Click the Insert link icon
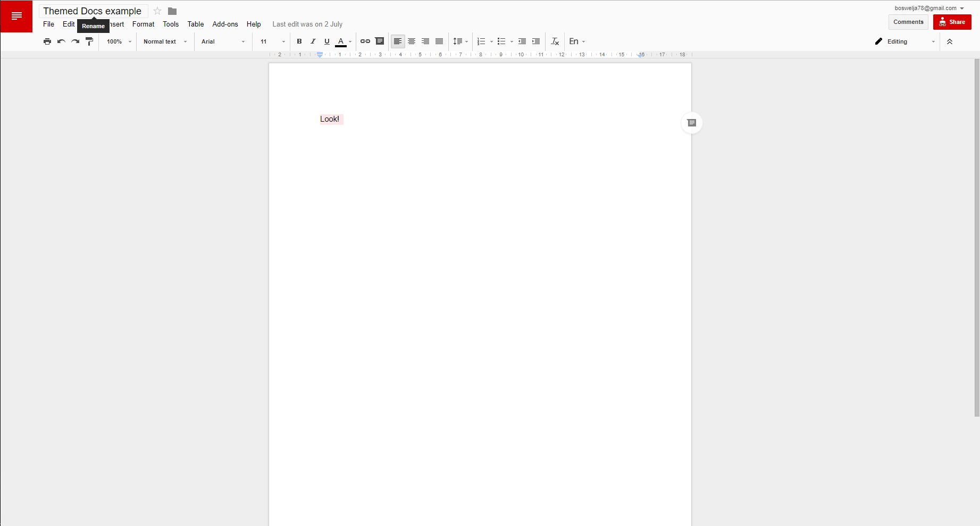 (365, 41)
